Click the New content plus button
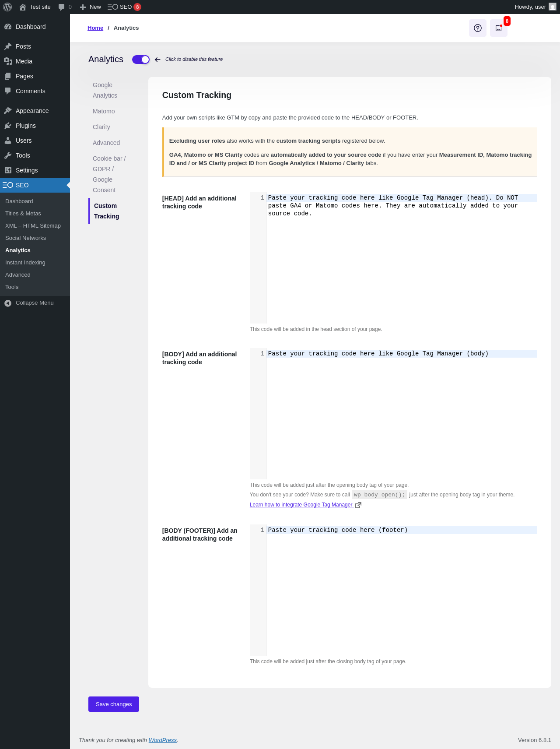Viewport: 560px width, 749px height. pyautogui.click(x=90, y=7)
